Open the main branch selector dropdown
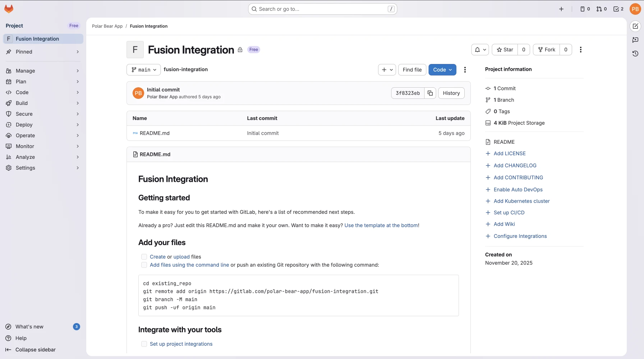This screenshot has height=359, width=644. 144,70
